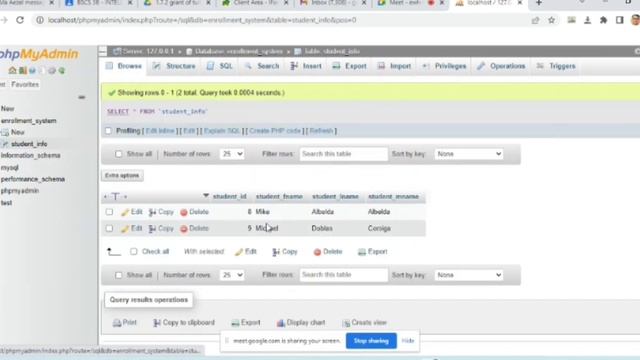Click Copy for the Mike row
The height and width of the screenshot is (360, 640).
pos(161,212)
